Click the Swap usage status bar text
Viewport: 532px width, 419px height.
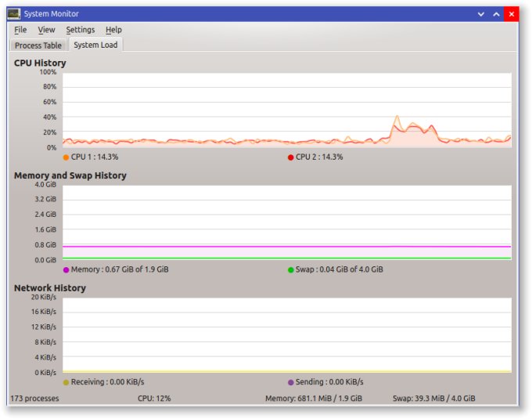[x=433, y=399]
